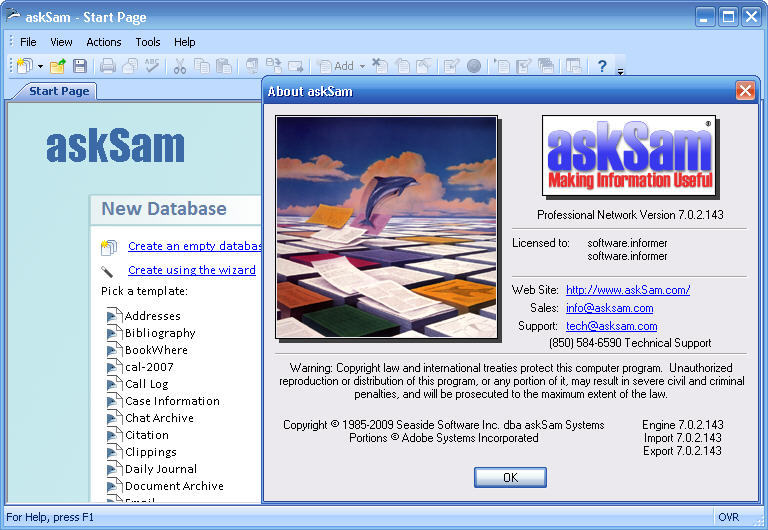Viewport: 768px width, 530px height.
Task: Click the template icon next to Daily Journal
Action: 114,469
